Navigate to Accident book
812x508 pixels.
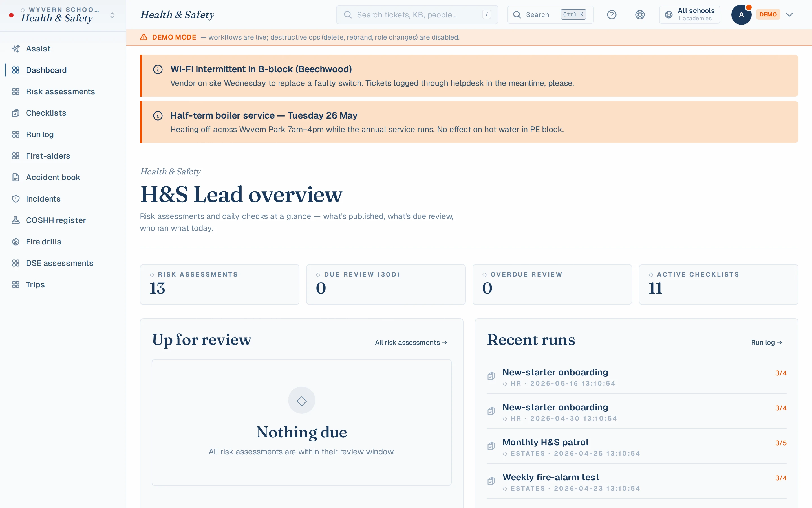tap(63, 178)
